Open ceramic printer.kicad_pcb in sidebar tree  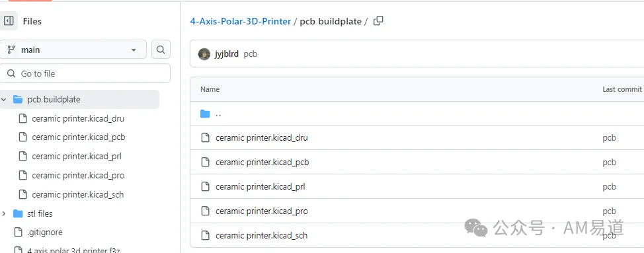[x=79, y=137]
